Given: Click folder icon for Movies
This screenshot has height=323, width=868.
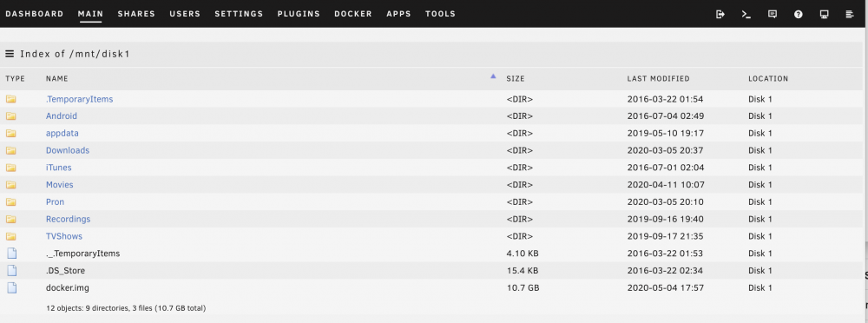Looking at the screenshot, I should pos(11,185).
